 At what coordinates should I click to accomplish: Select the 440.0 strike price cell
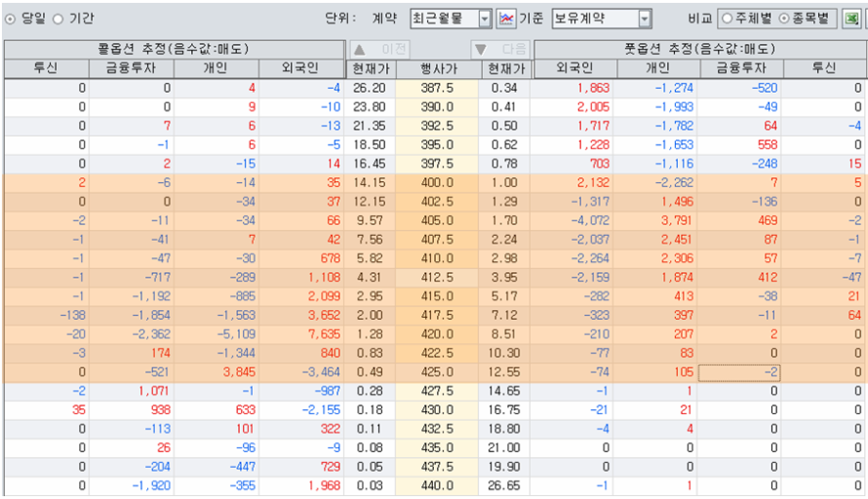click(436, 484)
